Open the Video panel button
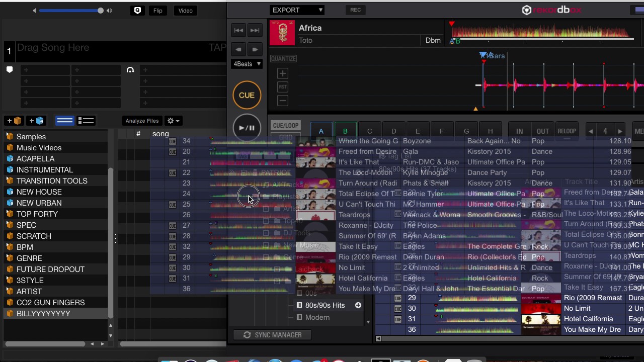The image size is (644, 362). click(x=185, y=11)
